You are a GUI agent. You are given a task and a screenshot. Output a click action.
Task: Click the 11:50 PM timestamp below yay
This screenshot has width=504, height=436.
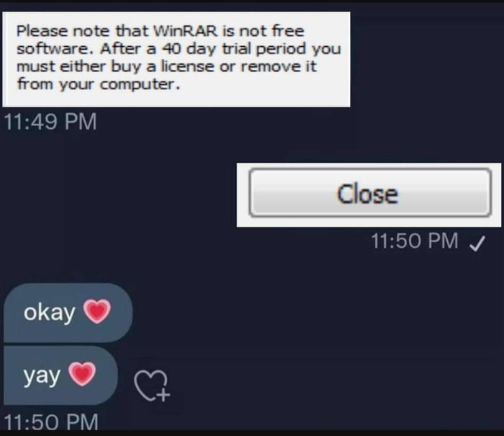point(51,422)
